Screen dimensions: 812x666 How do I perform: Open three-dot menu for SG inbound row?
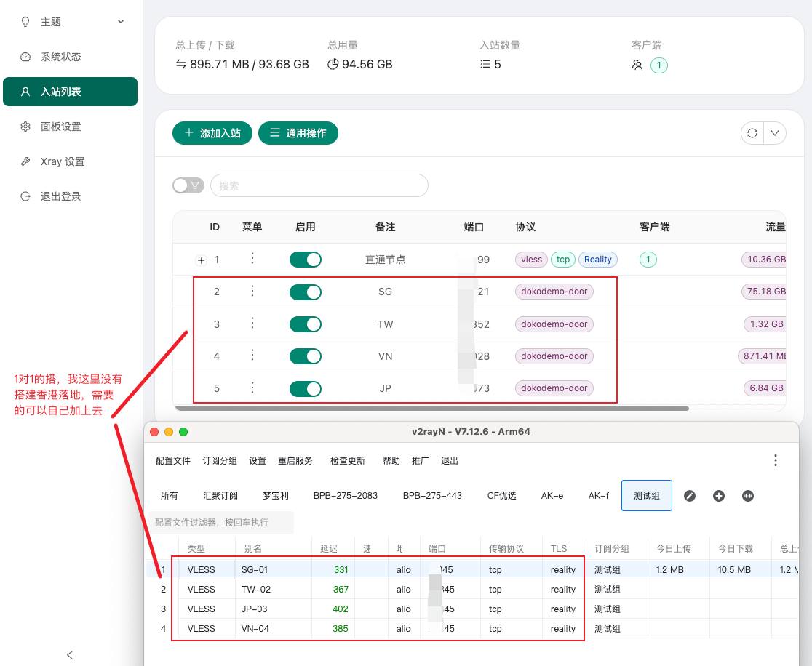[252, 292]
